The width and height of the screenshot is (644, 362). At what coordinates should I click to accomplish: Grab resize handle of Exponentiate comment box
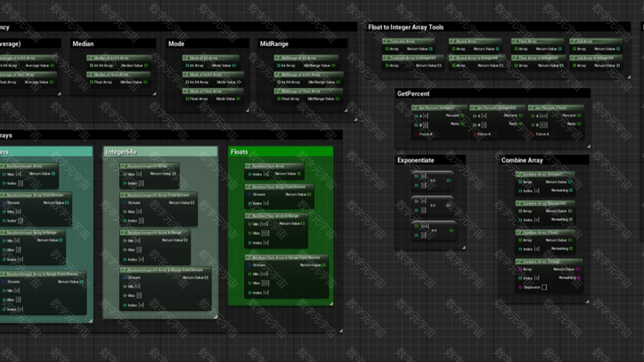463,247
